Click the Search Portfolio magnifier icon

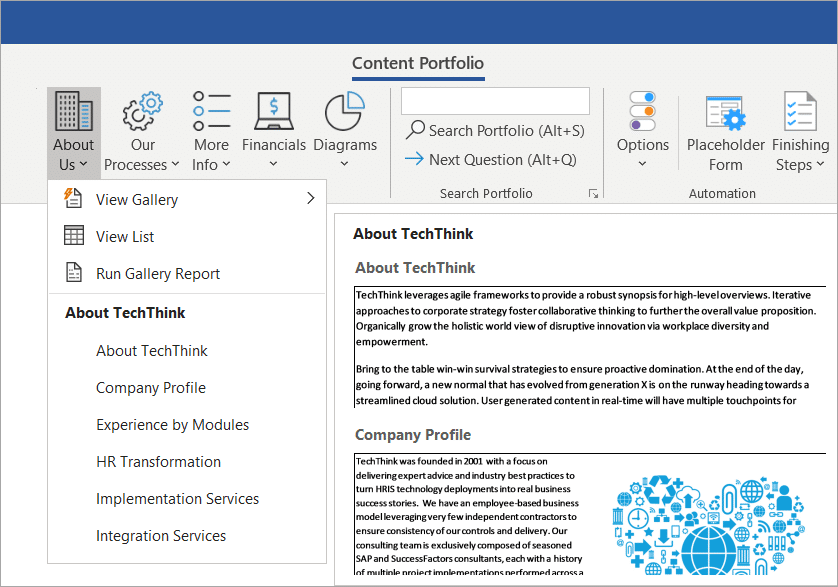click(415, 129)
